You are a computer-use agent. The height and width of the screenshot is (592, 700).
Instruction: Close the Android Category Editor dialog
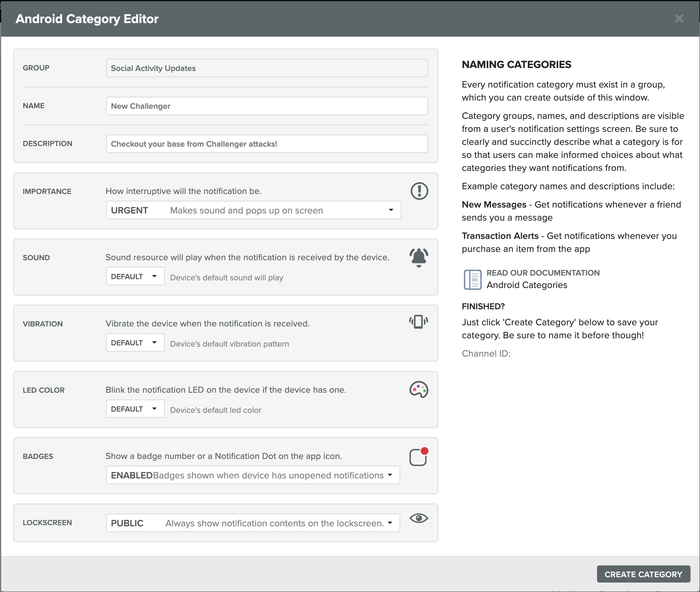pyautogui.click(x=679, y=18)
